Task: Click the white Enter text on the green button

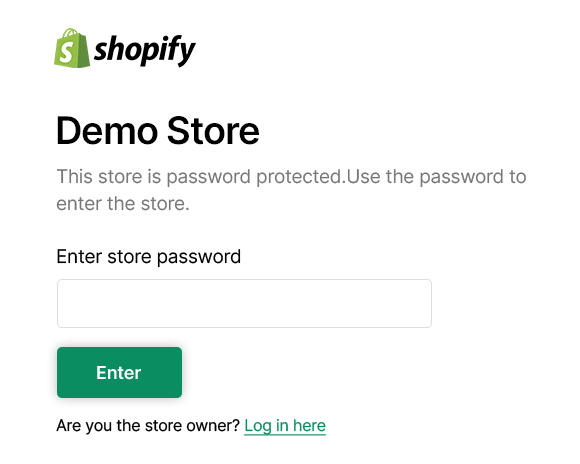Action: click(119, 373)
